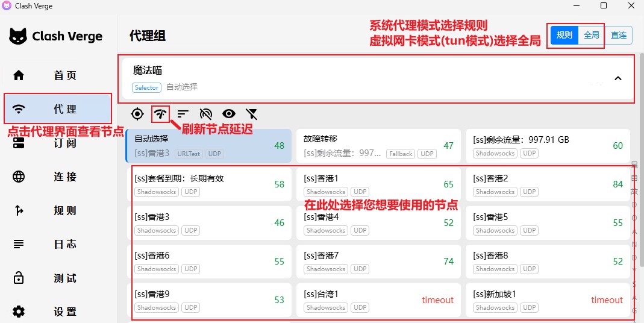
Task: Select the [ss]香港9 node
Action: tap(209, 300)
